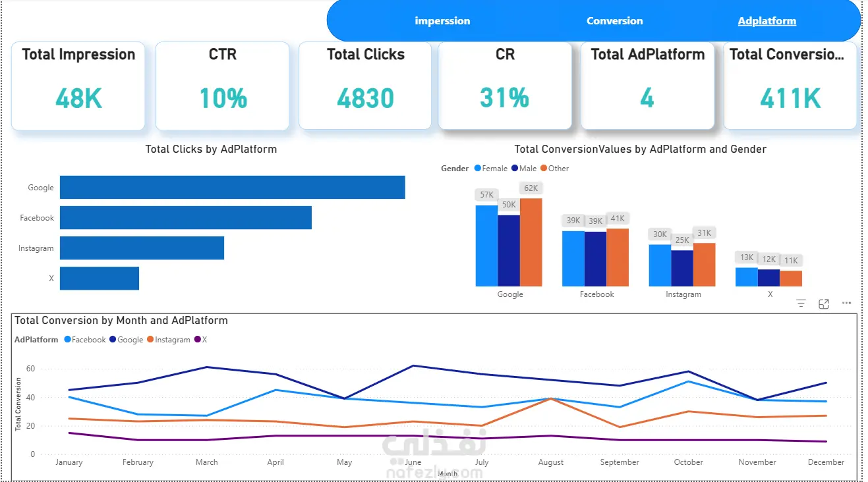
Task: Toggle the Facebook legend item in line chart
Action: coord(85,340)
